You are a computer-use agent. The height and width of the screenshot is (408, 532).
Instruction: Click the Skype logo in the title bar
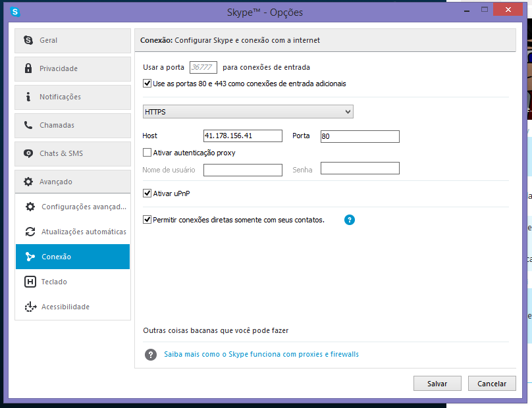pos(15,12)
